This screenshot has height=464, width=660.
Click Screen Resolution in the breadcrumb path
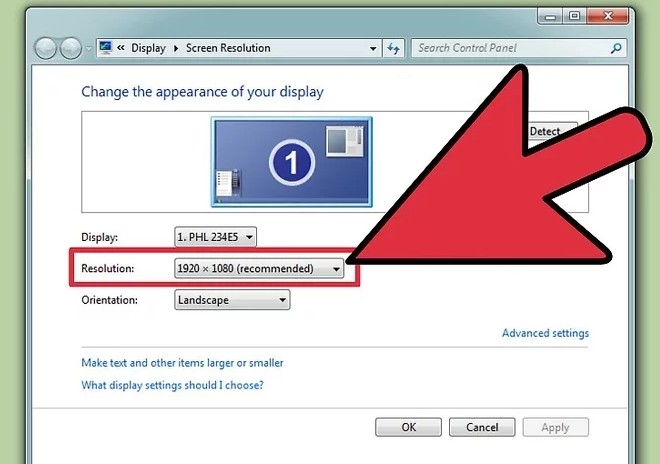(228, 48)
